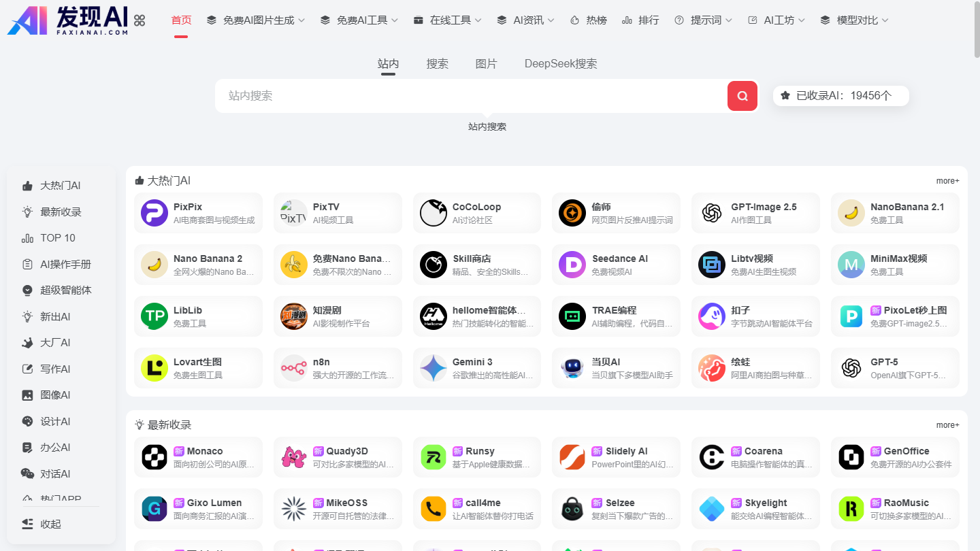Click the Gemini 3 star icon
Image resolution: width=980 pixels, height=551 pixels.
pyautogui.click(x=433, y=368)
